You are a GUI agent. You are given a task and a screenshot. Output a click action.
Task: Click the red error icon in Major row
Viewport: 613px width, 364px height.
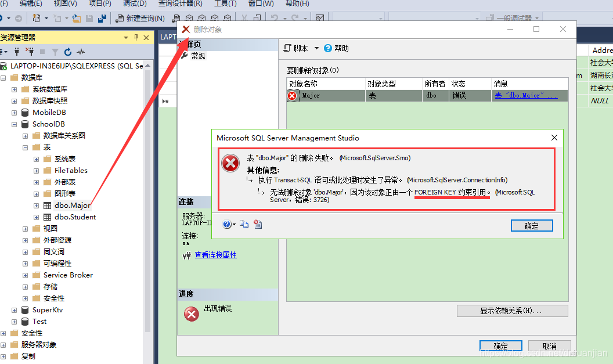(x=292, y=96)
